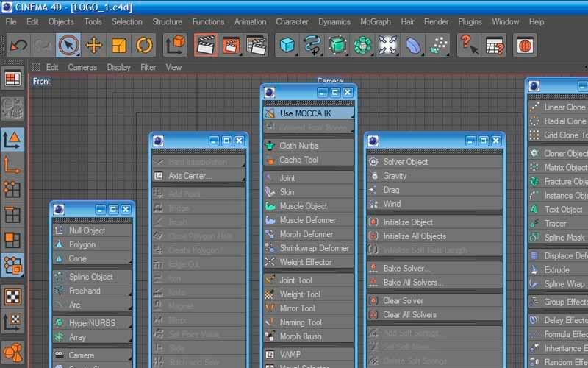Toggle the object axis L-shaped icon
Image resolution: width=588 pixels, height=368 pixels.
click(12, 165)
